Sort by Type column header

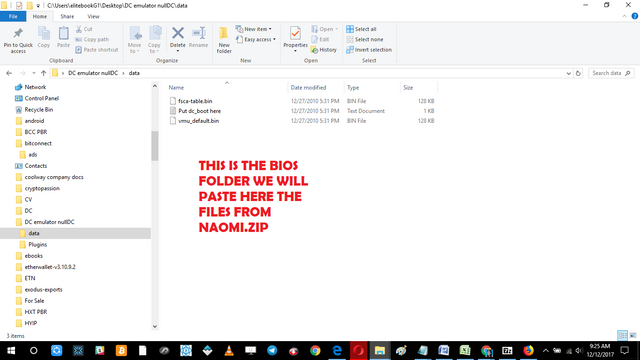[353, 87]
